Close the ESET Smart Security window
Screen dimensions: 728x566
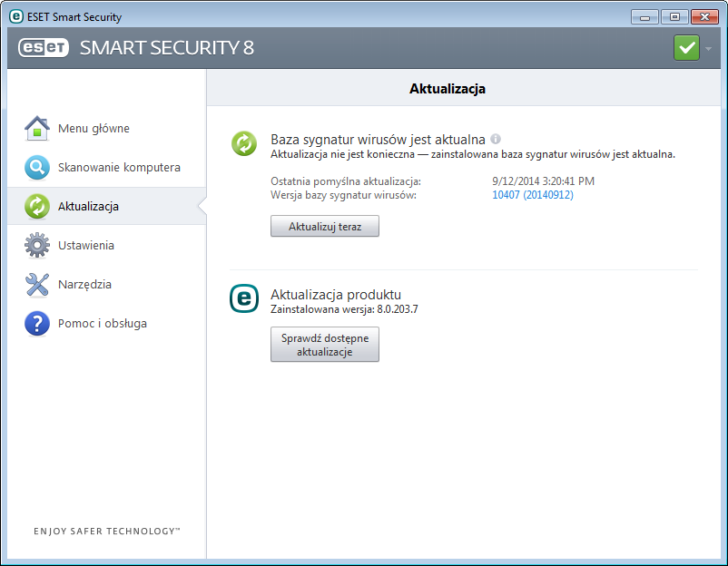[x=704, y=17]
